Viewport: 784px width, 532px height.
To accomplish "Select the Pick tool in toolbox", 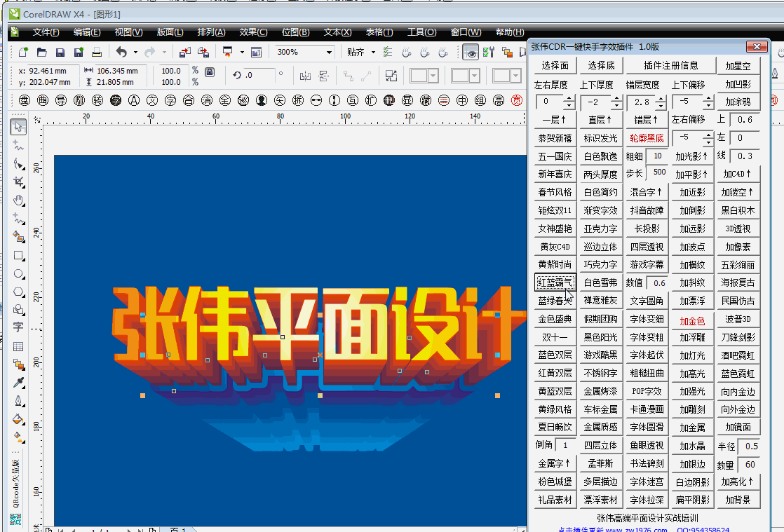I will (x=18, y=127).
